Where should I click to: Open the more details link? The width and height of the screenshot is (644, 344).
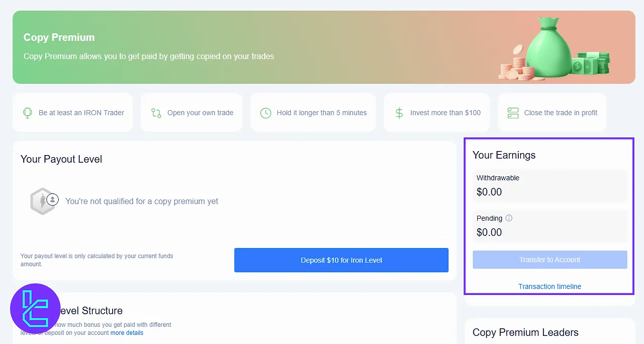(127, 333)
